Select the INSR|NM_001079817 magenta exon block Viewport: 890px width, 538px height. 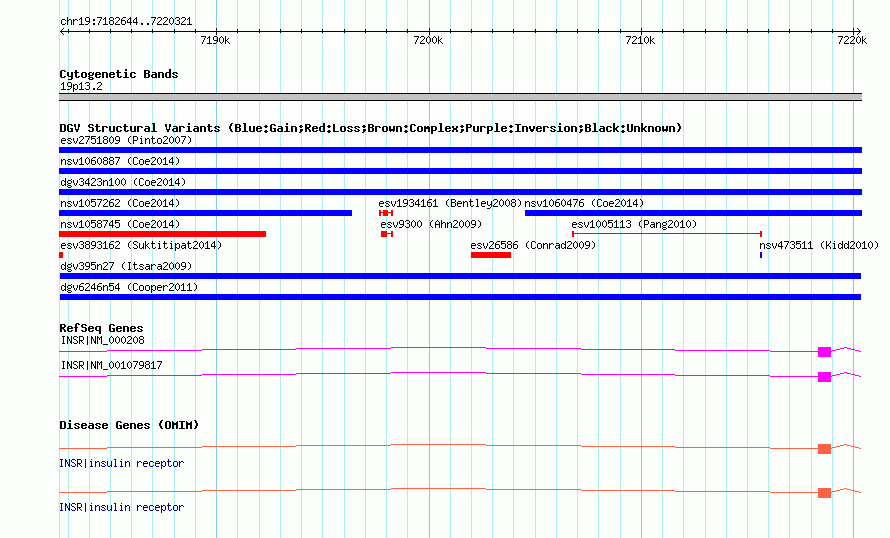point(824,377)
